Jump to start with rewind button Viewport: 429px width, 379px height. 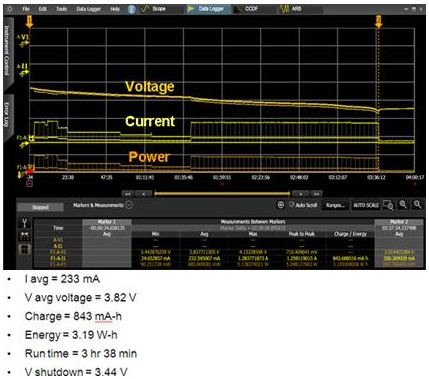(128, 194)
